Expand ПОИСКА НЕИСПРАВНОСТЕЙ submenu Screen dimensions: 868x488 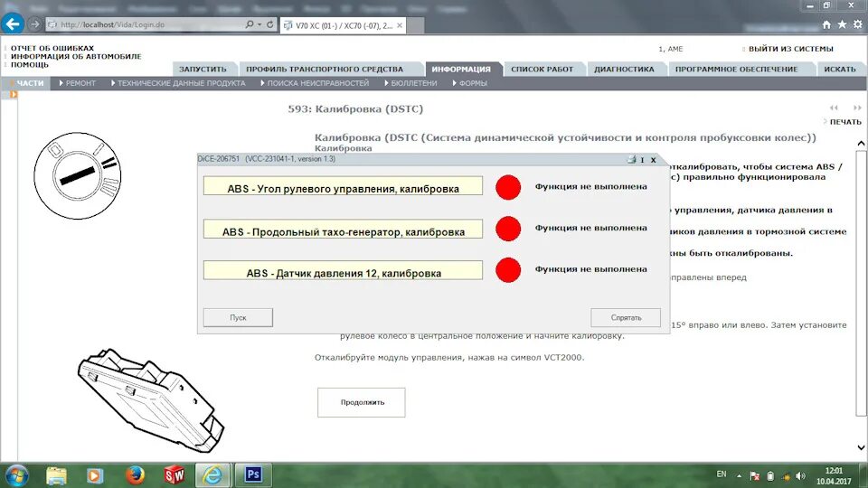[x=315, y=83]
